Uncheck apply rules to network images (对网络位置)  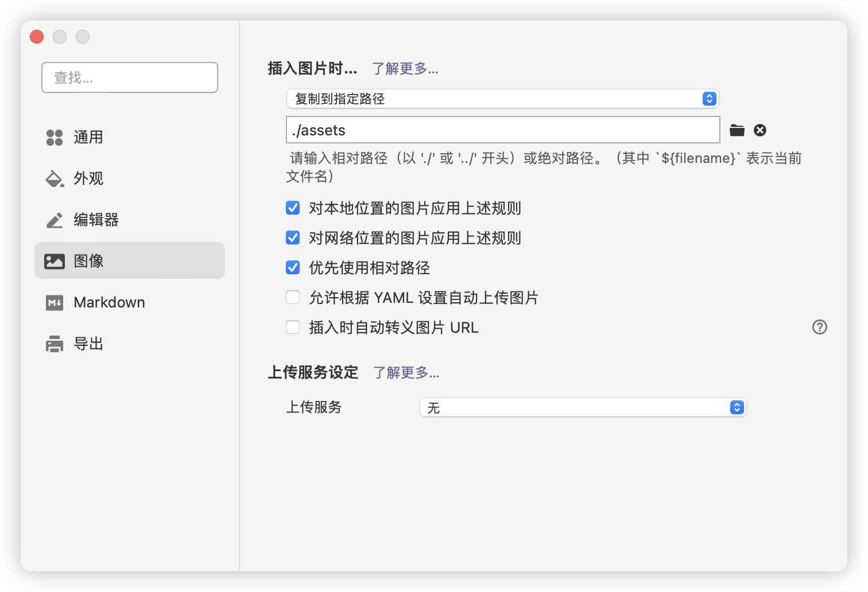(293, 237)
